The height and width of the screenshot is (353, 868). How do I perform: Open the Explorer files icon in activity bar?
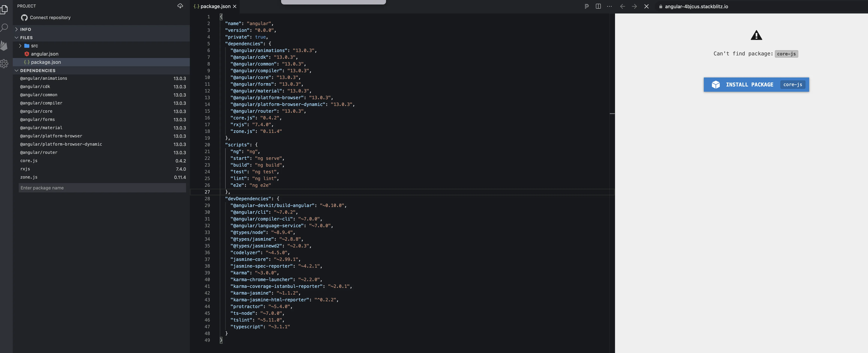pyautogui.click(x=4, y=9)
